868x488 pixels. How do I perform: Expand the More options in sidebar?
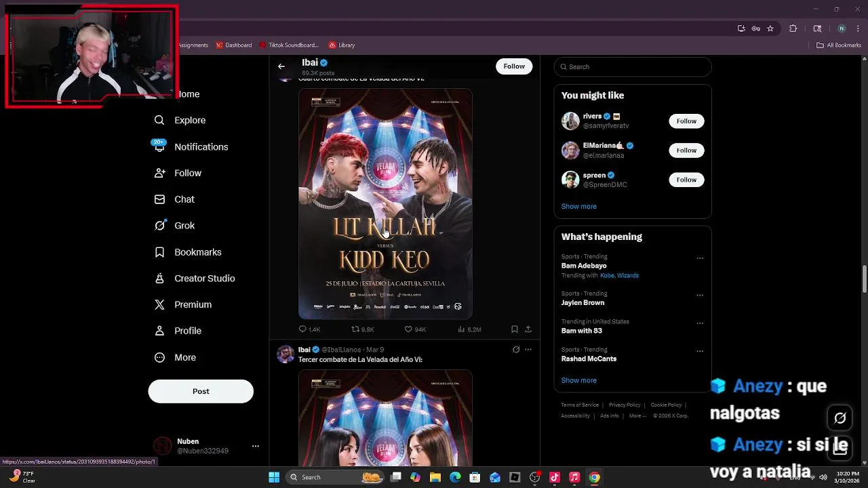(184, 357)
